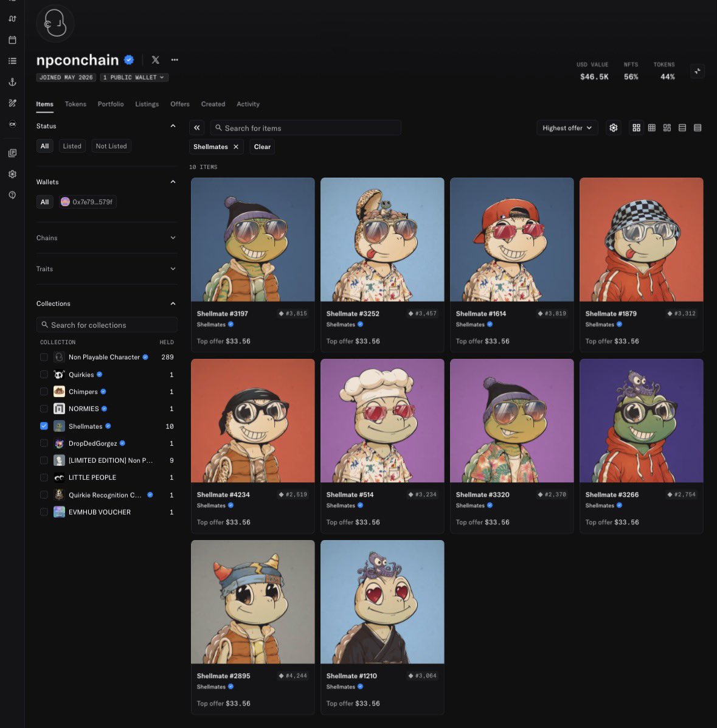Switch to the mosaic grid view
The width and height of the screenshot is (717, 728).
[667, 128]
